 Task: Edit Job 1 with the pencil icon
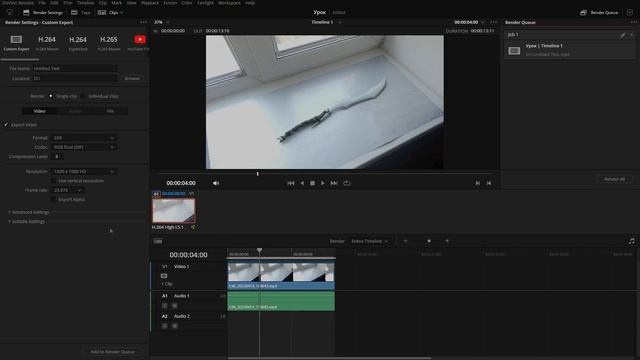pos(622,35)
